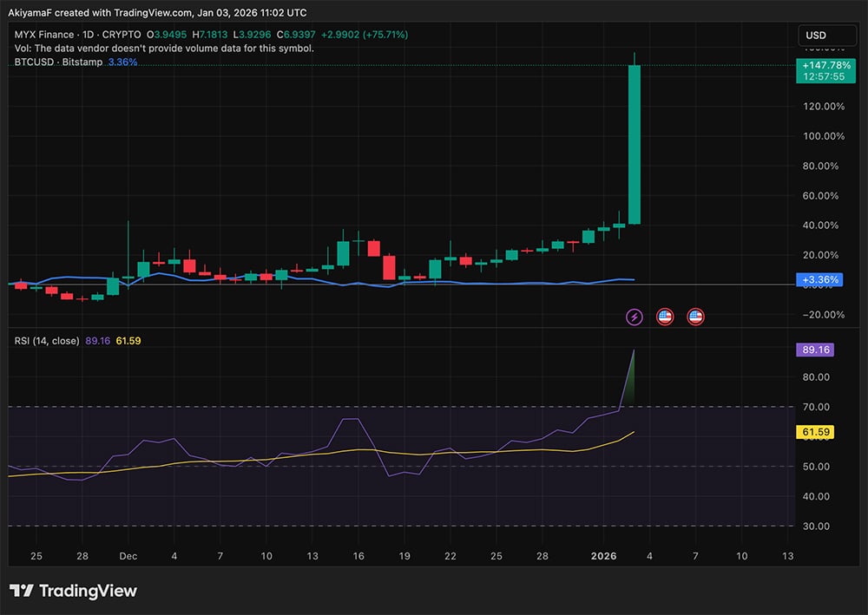Click the green +147.78% price label
This screenshot has width=868, height=615.
coord(826,65)
